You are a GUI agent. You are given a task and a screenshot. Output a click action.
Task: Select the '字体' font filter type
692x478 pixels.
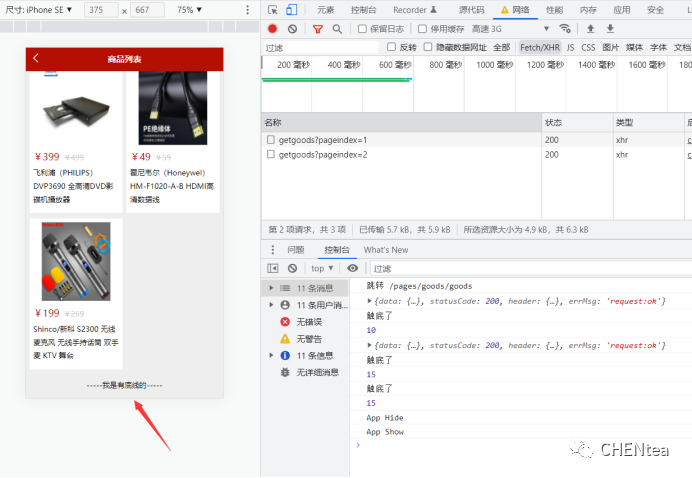point(658,47)
